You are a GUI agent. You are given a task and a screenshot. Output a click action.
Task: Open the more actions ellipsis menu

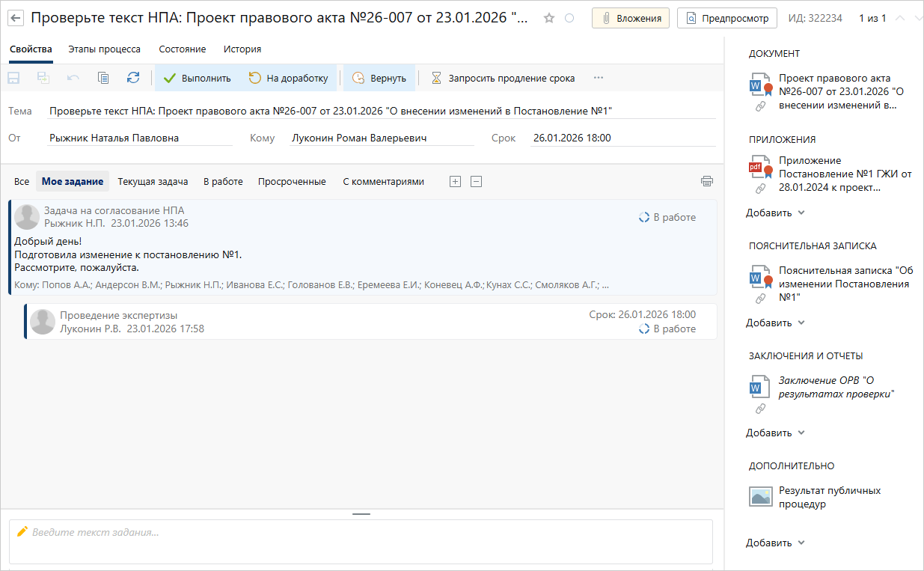point(598,78)
